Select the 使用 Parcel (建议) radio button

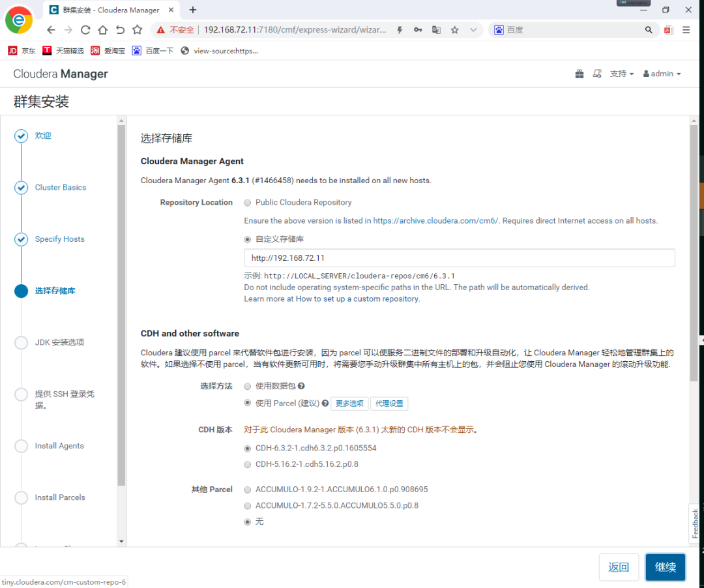pyautogui.click(x=248, y=403)
